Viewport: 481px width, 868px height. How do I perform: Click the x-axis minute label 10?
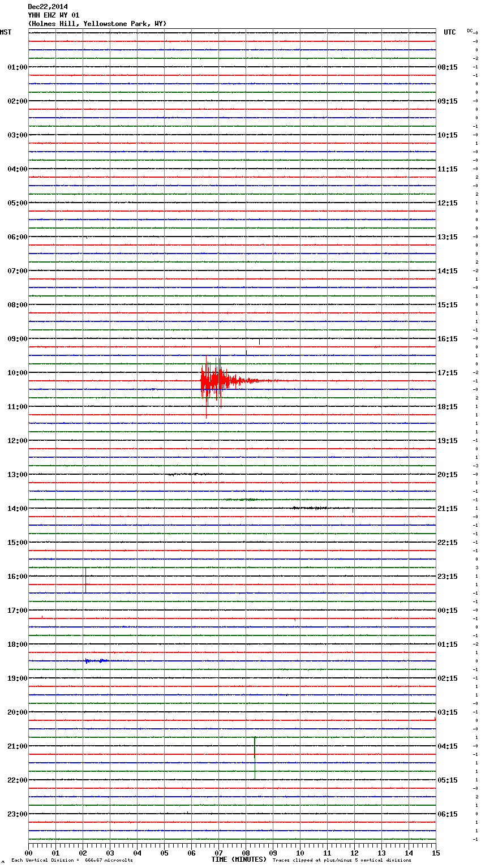(300, 853)
